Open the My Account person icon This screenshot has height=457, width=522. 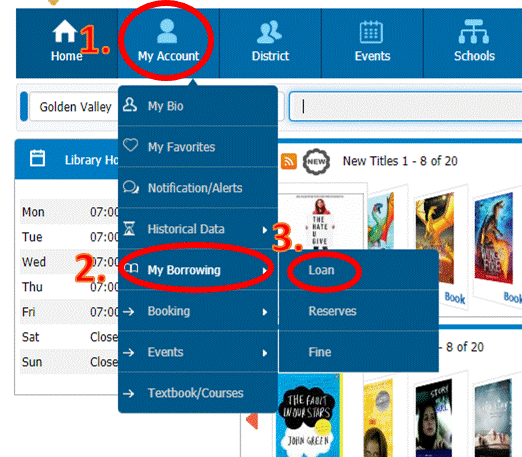click(x=167, y=31)
